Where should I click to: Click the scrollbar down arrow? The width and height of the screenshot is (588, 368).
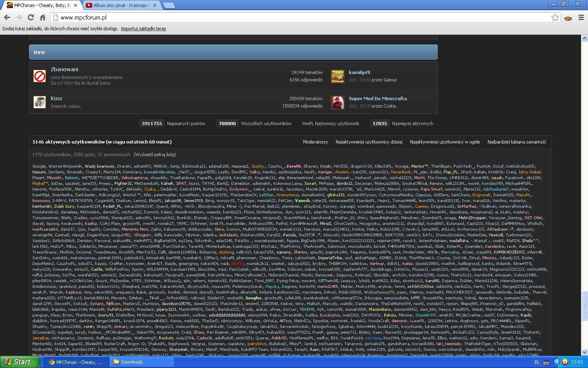[584, 352]
